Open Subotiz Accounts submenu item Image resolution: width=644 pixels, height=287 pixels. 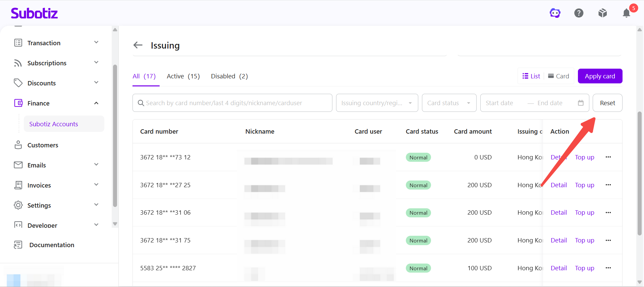coord(64,124)
